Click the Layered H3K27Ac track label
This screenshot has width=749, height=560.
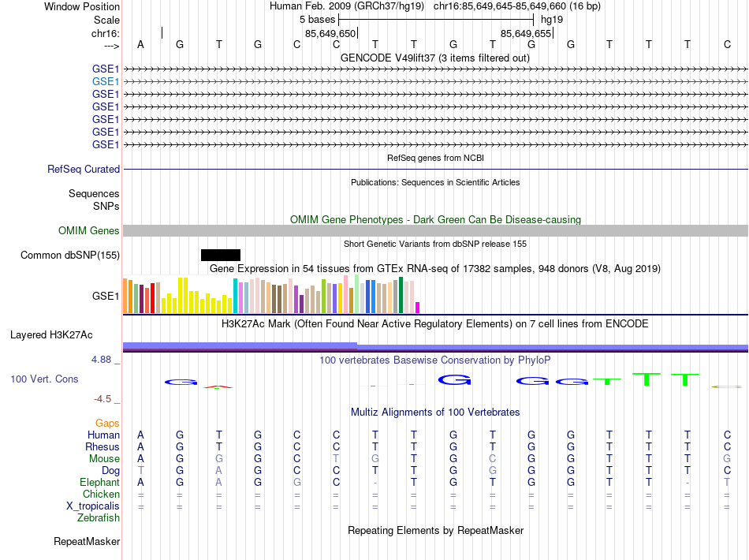pos(51,335)
